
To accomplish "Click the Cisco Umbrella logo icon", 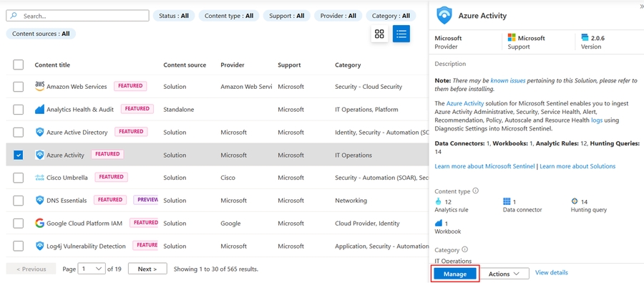I will pyautogui.click(x=39, y=178).
